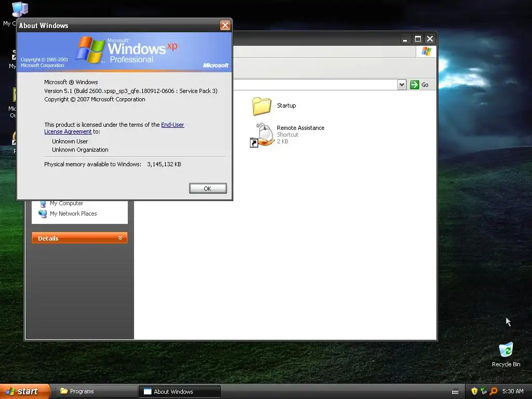Click the About Windows title bar
The width and height of the screenshot is (532, 399).
[x=118, y=25]
